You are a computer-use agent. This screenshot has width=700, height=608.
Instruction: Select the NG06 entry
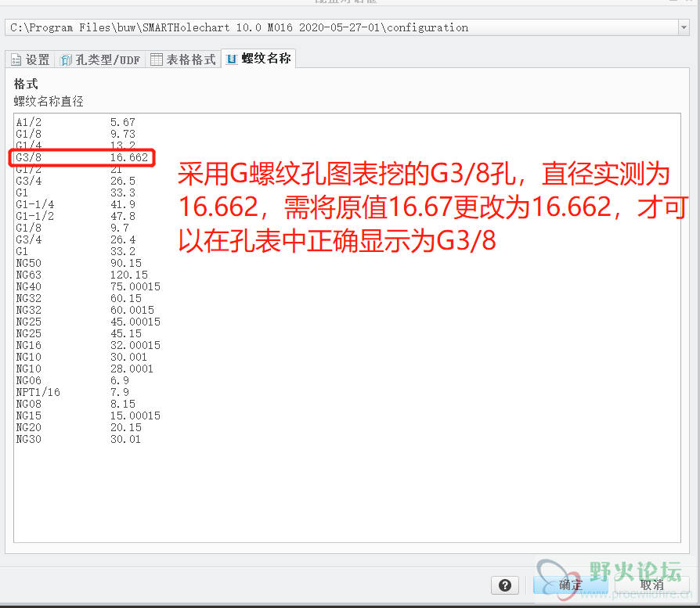pos(28,380)
